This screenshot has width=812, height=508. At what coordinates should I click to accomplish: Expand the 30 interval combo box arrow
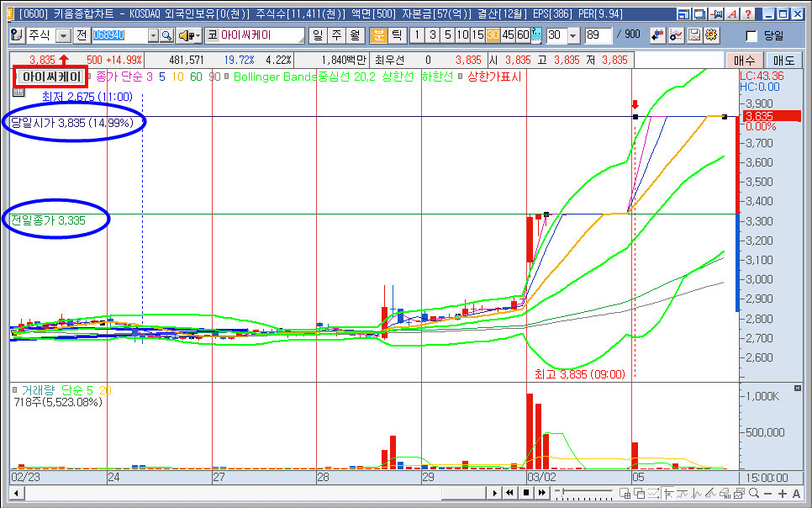pos(573,35)
